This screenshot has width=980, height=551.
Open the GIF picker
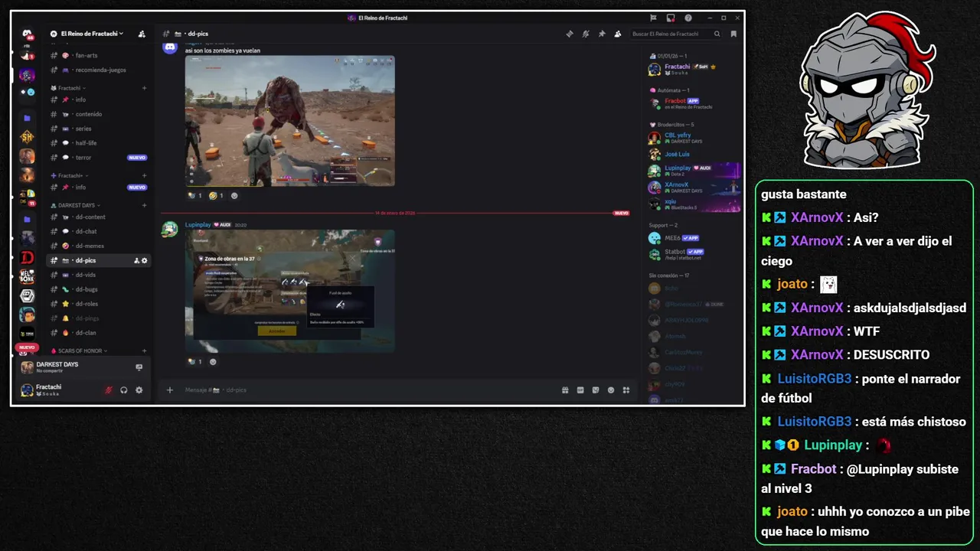tap(580, 390)
